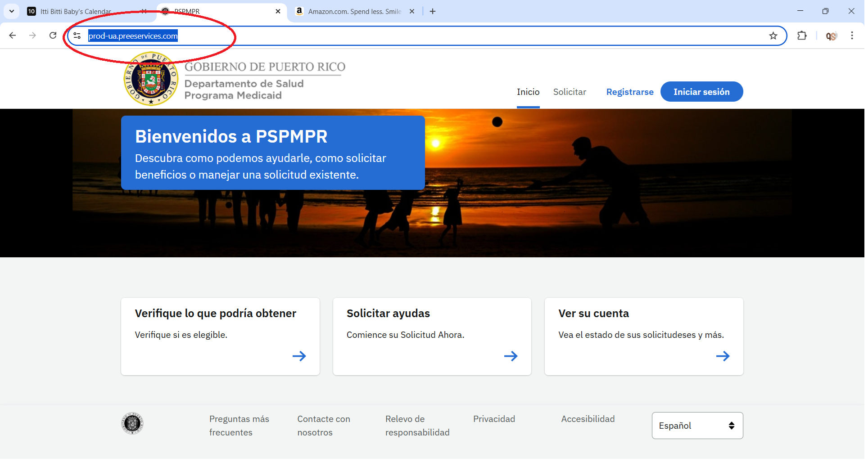
Task: Click arrow on Ver su cuenta card
Action: [723, 356]
